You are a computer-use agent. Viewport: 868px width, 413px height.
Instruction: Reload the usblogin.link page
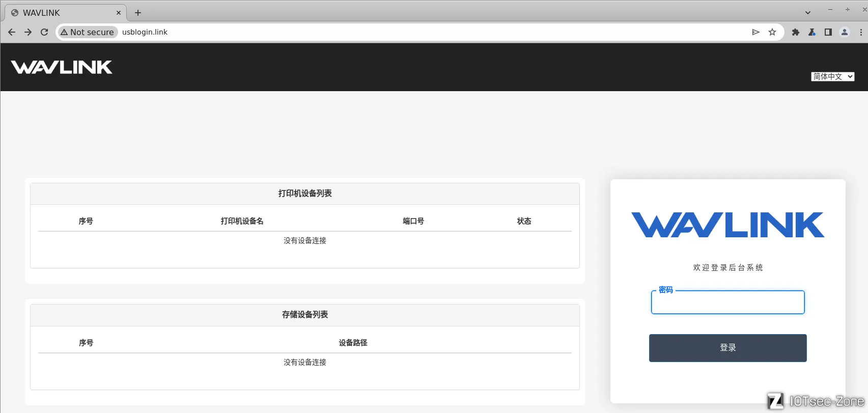tap(44, 32)
